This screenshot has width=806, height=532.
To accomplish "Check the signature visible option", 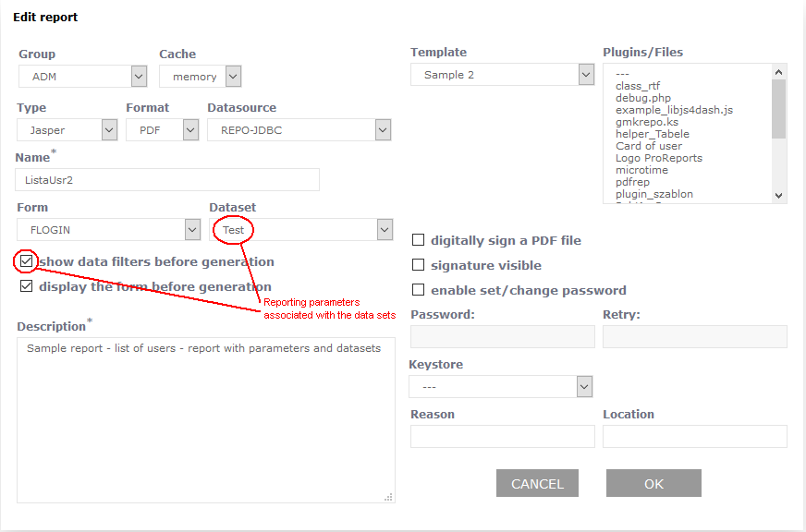I will click(x=419, y=265).
